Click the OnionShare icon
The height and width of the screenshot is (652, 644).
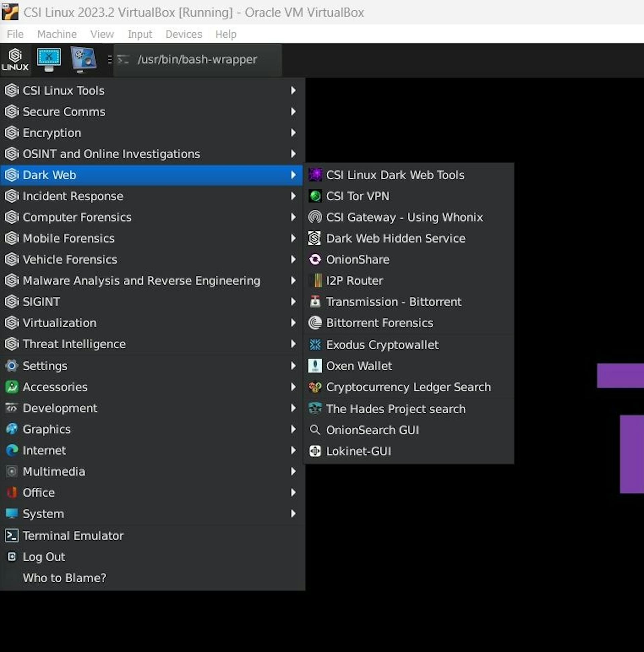click(x=315, y=259)
